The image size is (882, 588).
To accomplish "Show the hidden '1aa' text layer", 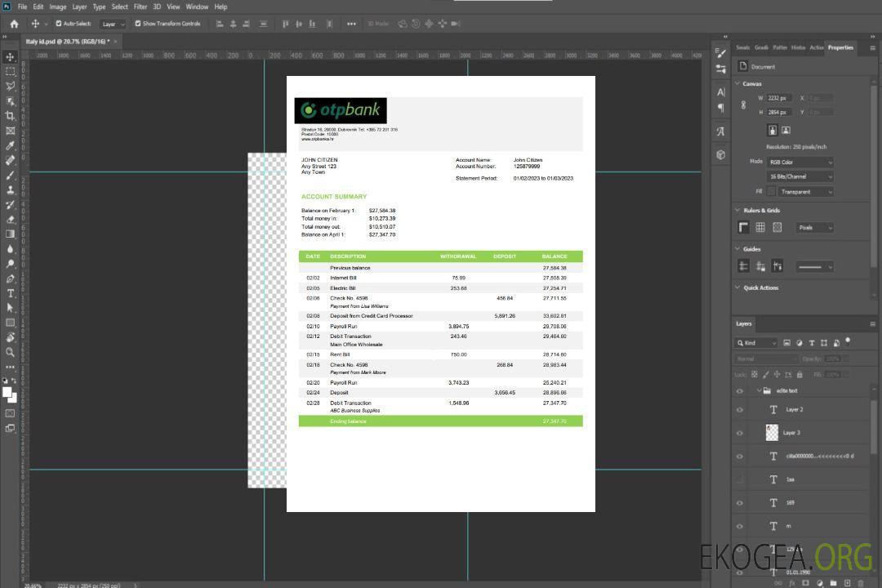I will click(740, 480).
